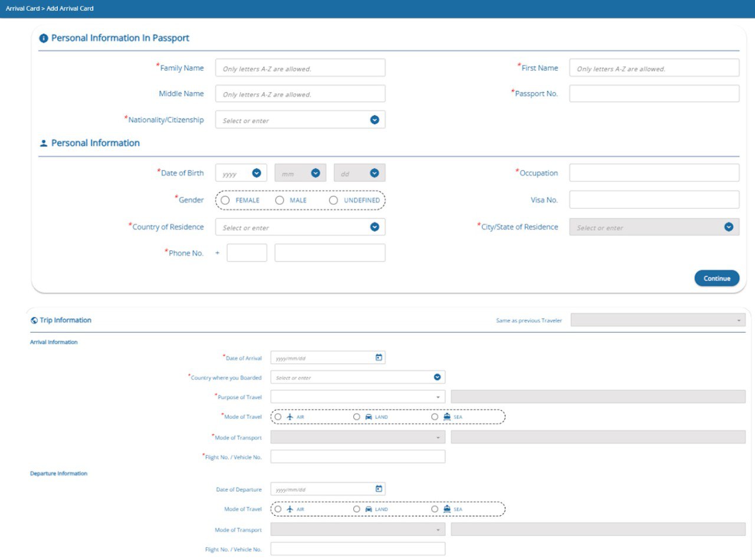Screen dimensions: 755x560
Task: Click the Date of Arrival calendar icon
Action: pyautogui.click(x=379, y=358)
